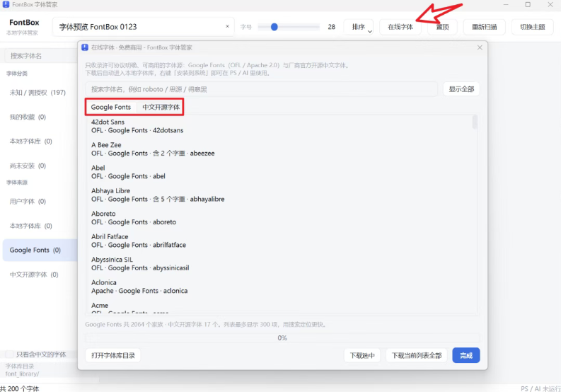This screenshot has height=392, width=561.
Task: Click 下载当前列表全部 button
Action: tap(417, 355)
